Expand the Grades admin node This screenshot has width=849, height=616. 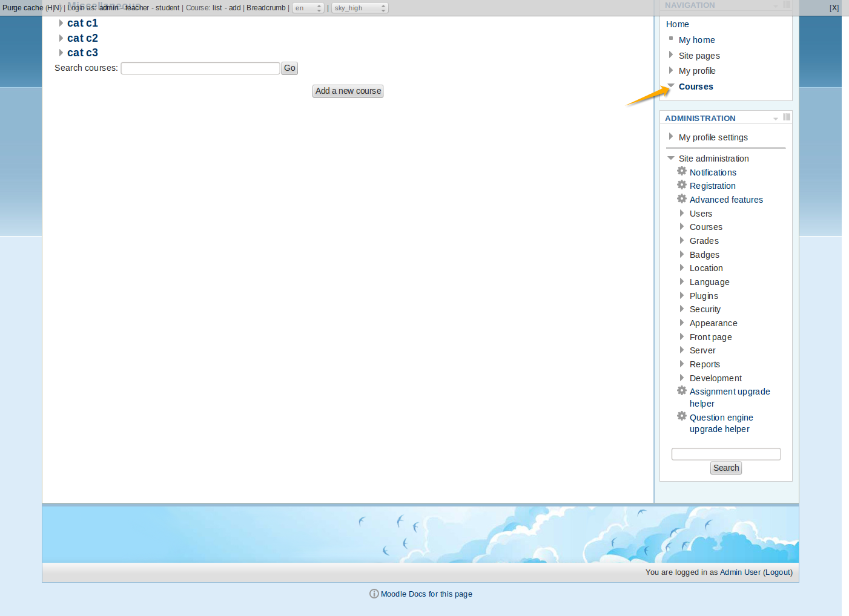[x=682, y=240]
